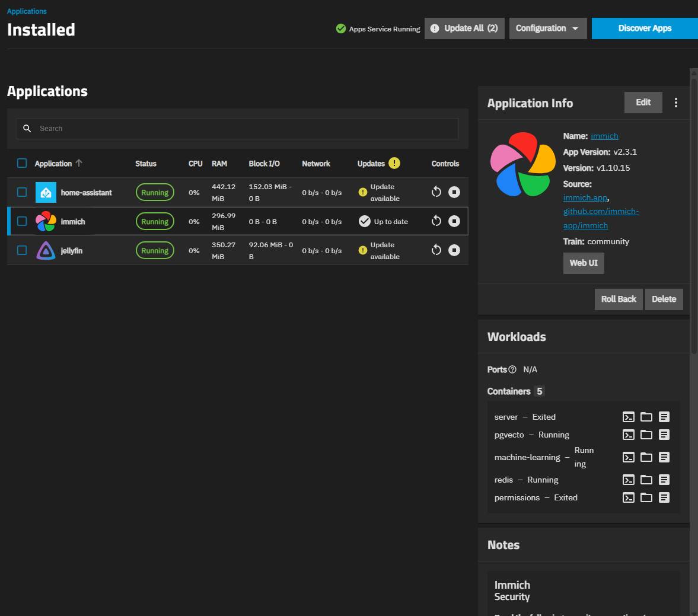The width and height of the screenshot is (698, 616).
Task: Click the Discover Apps button
Action: coord(645,28)
